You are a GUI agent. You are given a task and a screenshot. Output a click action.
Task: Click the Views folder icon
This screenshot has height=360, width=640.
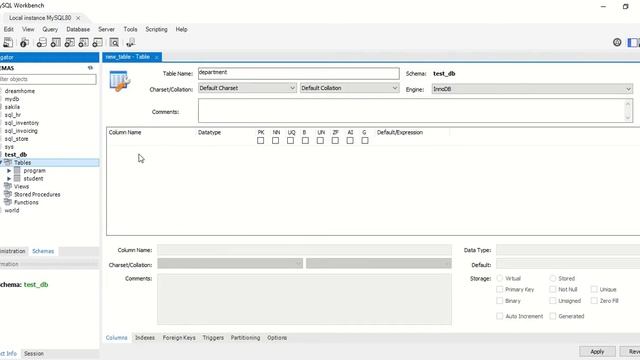pyautogui.click(x=8, y=186)
